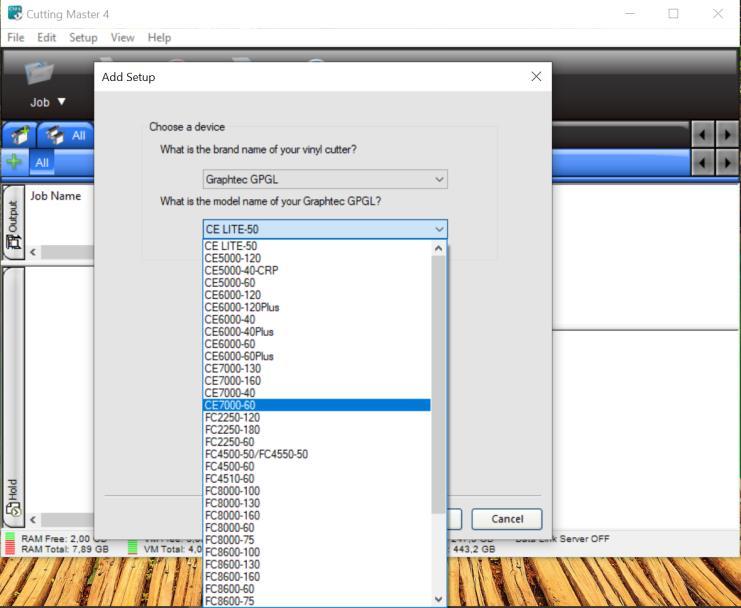
Task: Click the Job Name column header
Action: [55, 196]
